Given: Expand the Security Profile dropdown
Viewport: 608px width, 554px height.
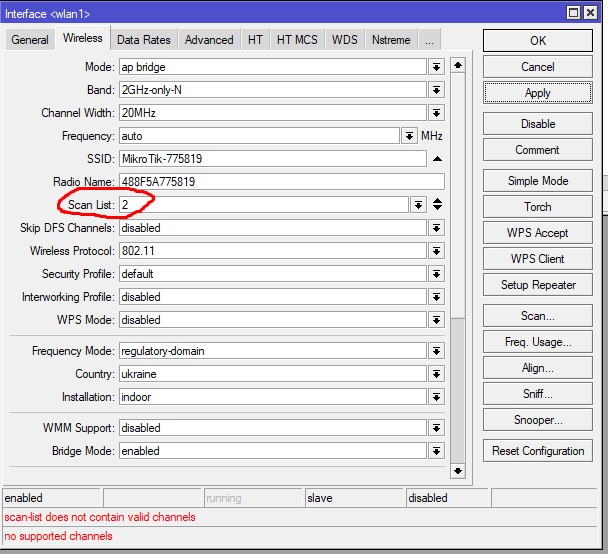Looking at the screenshot, I should [x=436, y=274].
